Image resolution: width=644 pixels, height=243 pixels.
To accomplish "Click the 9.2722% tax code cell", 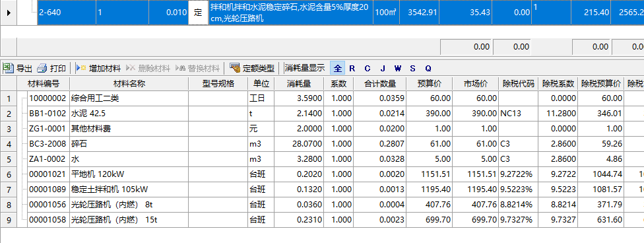I will tap(519, 174).
